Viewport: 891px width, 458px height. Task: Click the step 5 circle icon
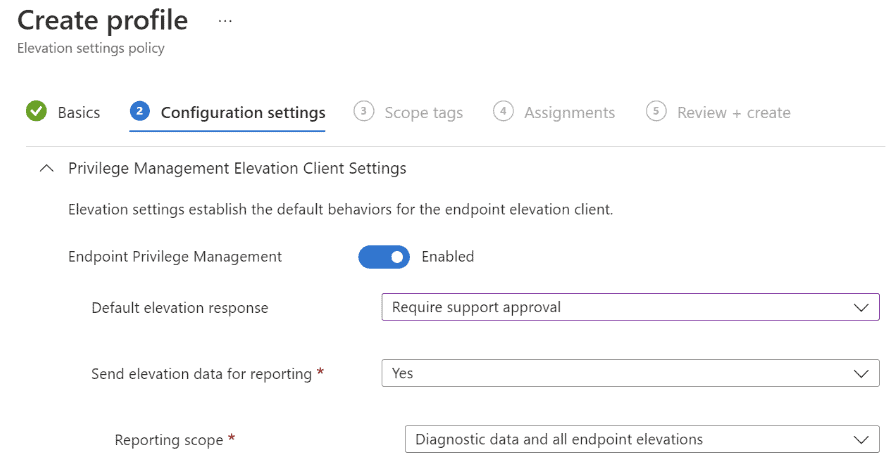(656, 111)
